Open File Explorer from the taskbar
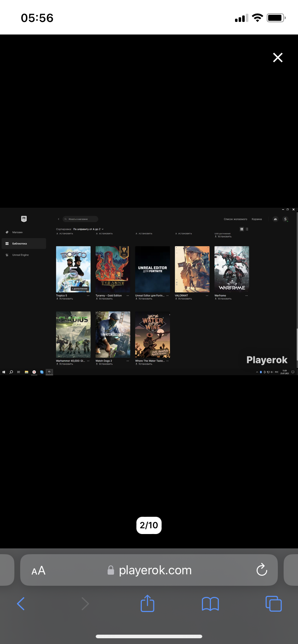298x644 pixels. coord(26,372)
